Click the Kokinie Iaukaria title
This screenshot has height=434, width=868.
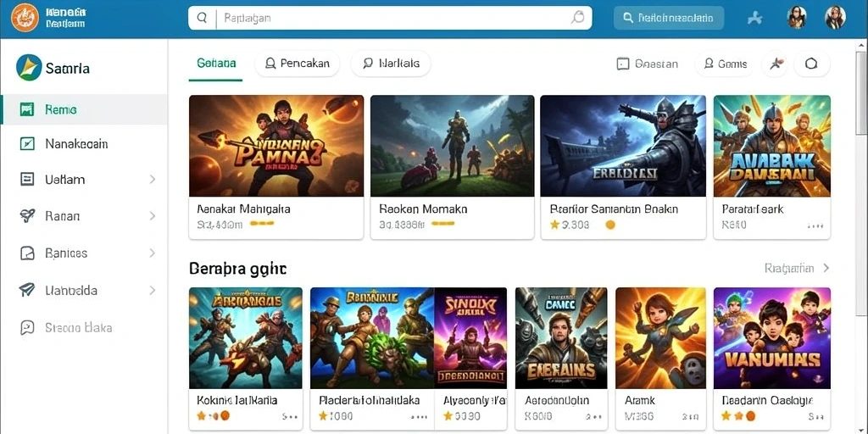[237, 400]
